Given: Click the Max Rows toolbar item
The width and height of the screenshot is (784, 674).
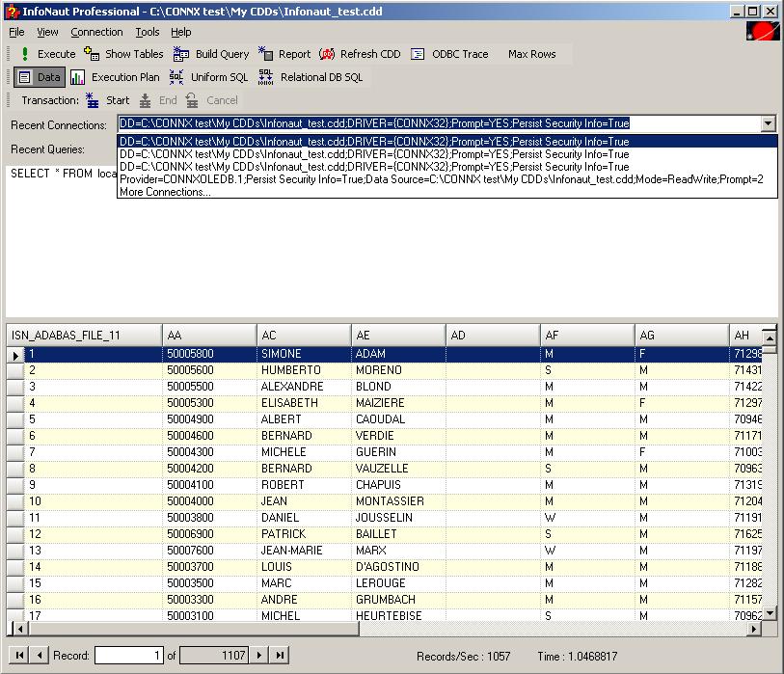Looking at the screenshot, I should [x=532, y=54].
